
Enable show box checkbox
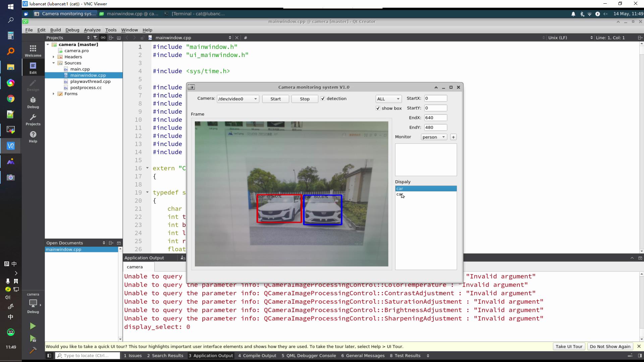click(x=378, y=108)
